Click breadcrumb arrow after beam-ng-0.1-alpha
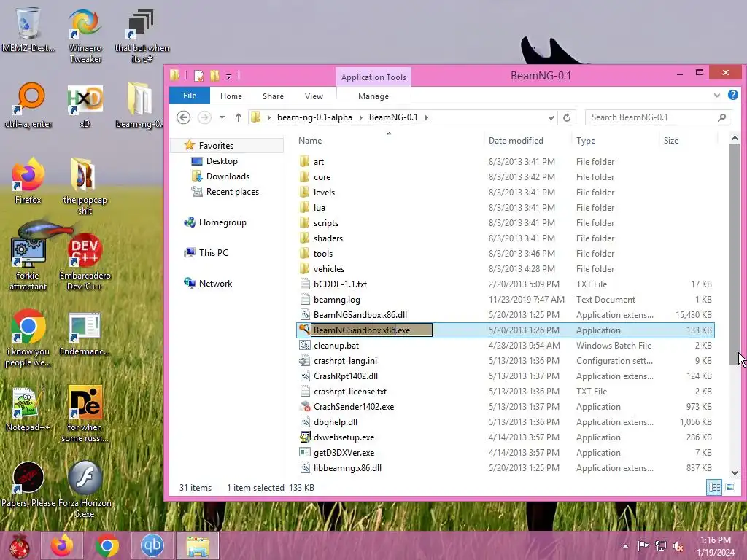This screenshot has width=747, height=560. click(360, 117)
